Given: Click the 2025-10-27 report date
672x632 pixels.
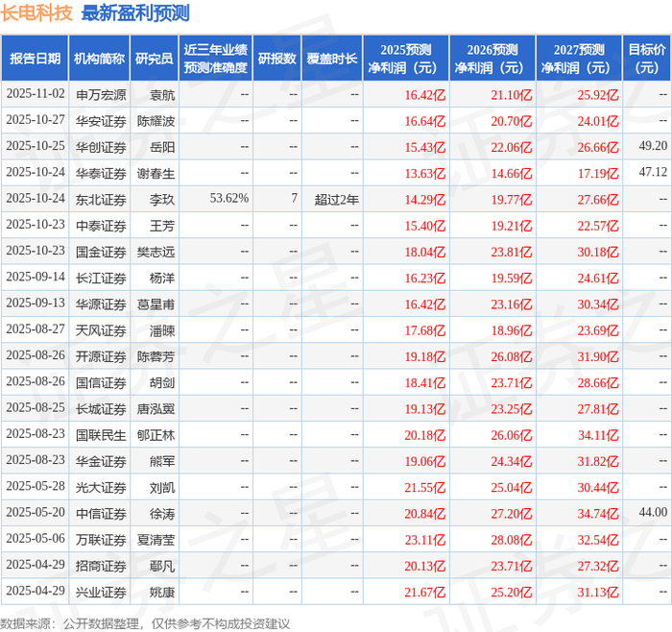Looking at the screenshot, I should click(36, 120).
